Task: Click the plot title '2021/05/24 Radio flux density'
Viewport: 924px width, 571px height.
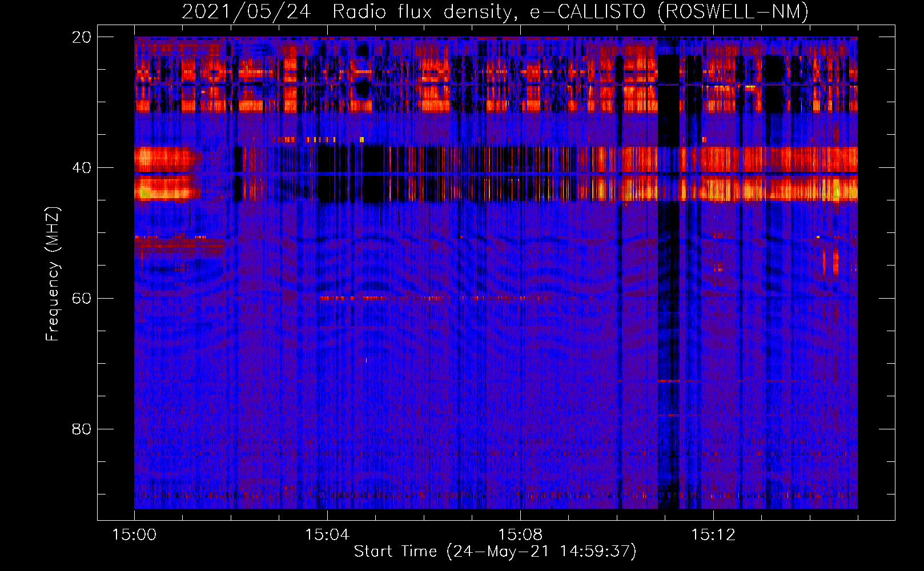Action: tap(349, 12)
